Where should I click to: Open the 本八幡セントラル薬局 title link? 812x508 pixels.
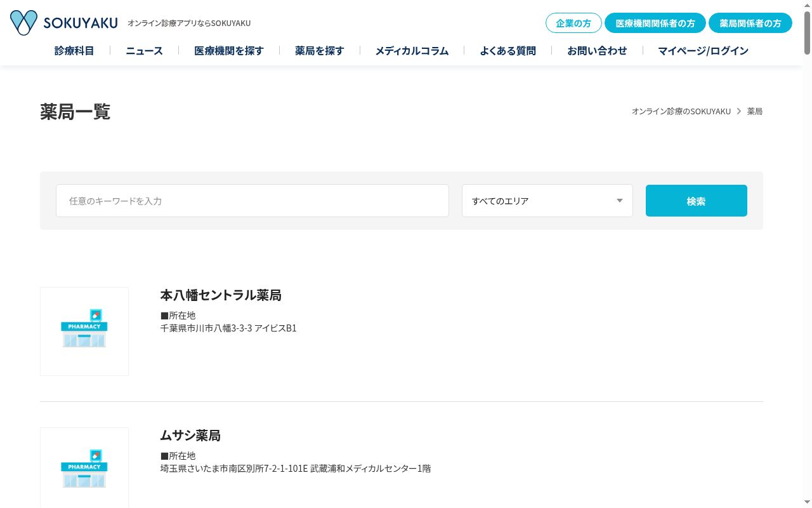221,295
